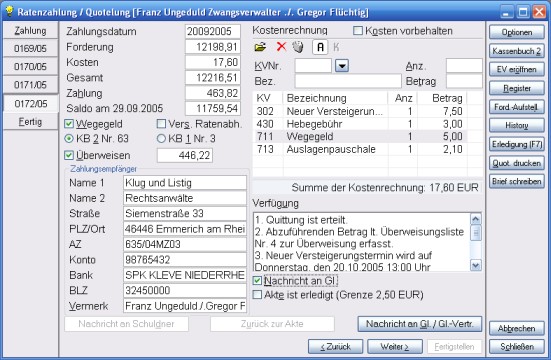Image resolution: width=551 pixels, height=360 pixels.
Task: Open the KVNr. dropdown arrow
Action: click(342, 66)
